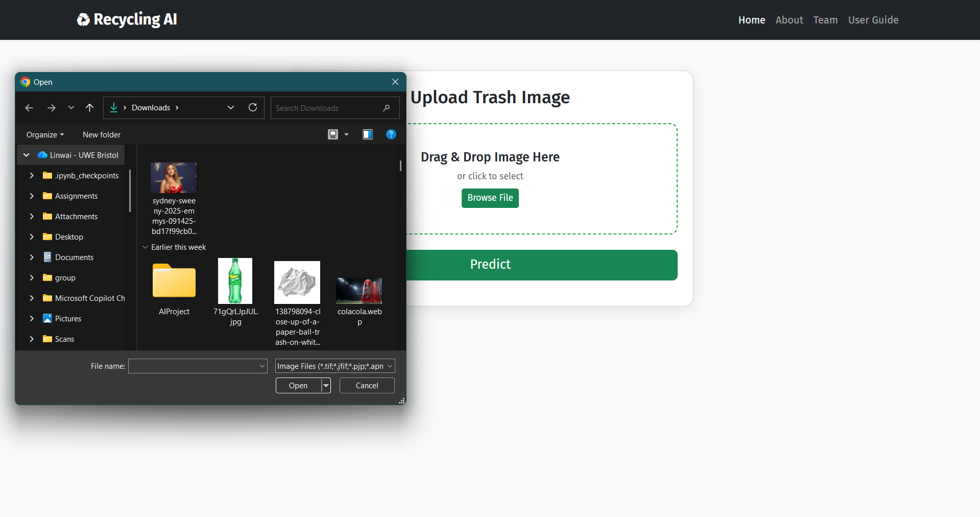Open the Organize menu
This screenshot has height=517, width=980.
45,135
